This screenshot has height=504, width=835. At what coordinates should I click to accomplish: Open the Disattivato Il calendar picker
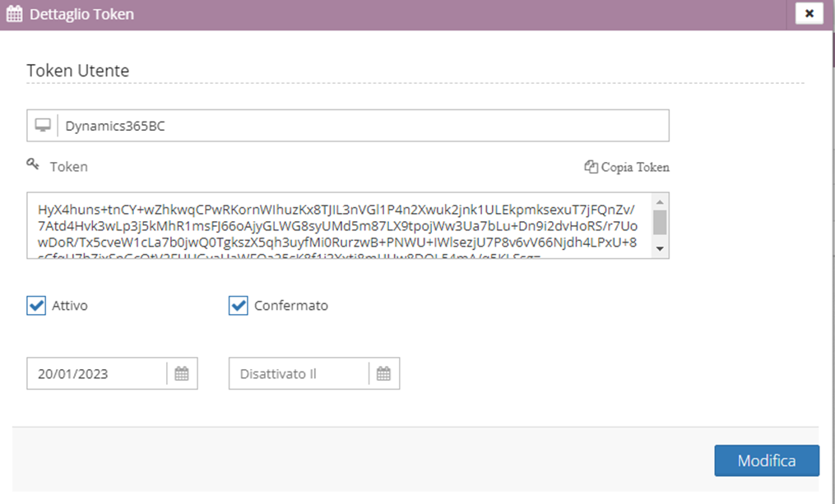tap(383, 374)
